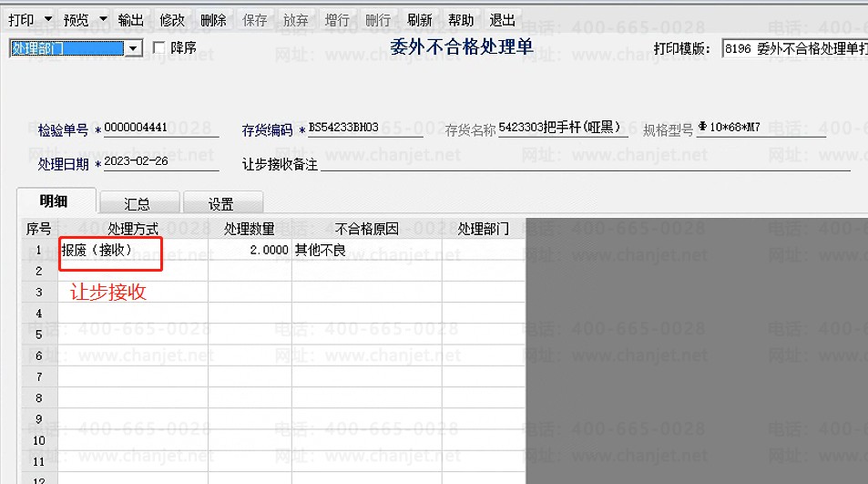The height and width of the screenshot is (484, 868).
Task: Click 删行 in the toolbar
Action: pyautogui.click(x=378, y=20)
